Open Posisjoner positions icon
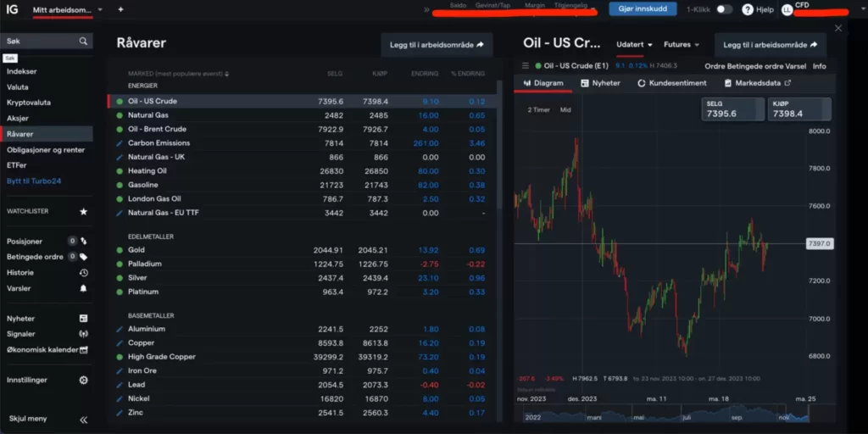The height and width of the screenshot is (434, 868). pyautogui.click(x=84, y=241)
